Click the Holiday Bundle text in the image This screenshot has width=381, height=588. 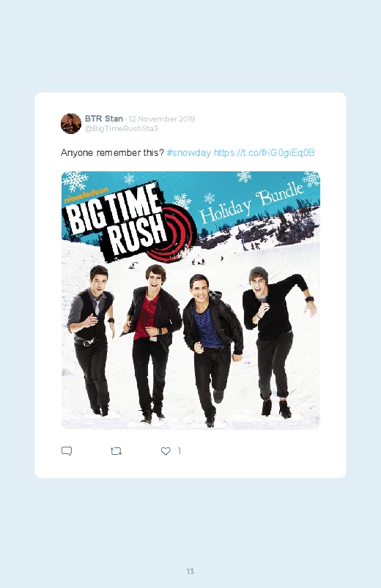[251, 204]
